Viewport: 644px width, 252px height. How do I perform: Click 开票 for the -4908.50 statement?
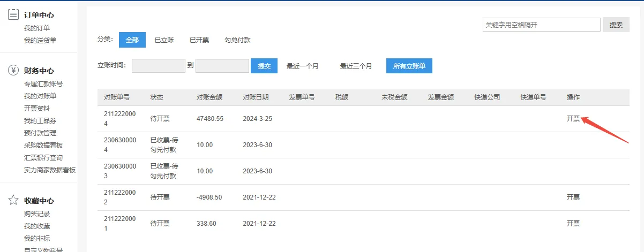click(x=573, y=197)
